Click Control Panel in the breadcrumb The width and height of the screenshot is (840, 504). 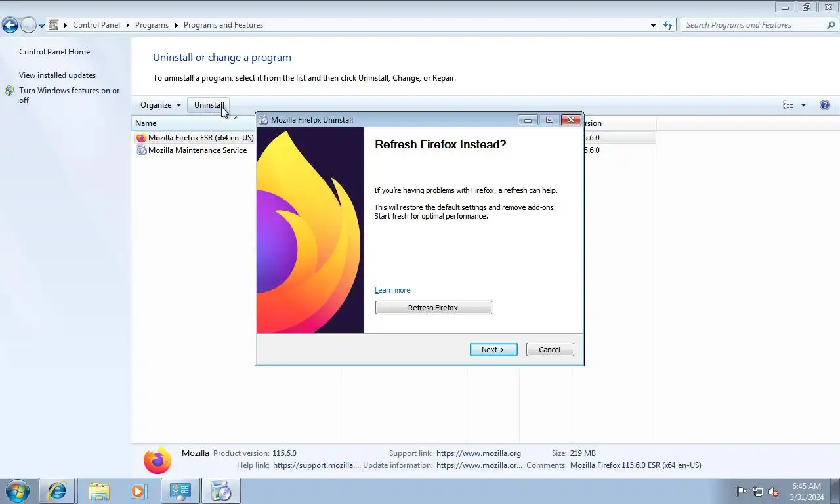tap(96, 25)
